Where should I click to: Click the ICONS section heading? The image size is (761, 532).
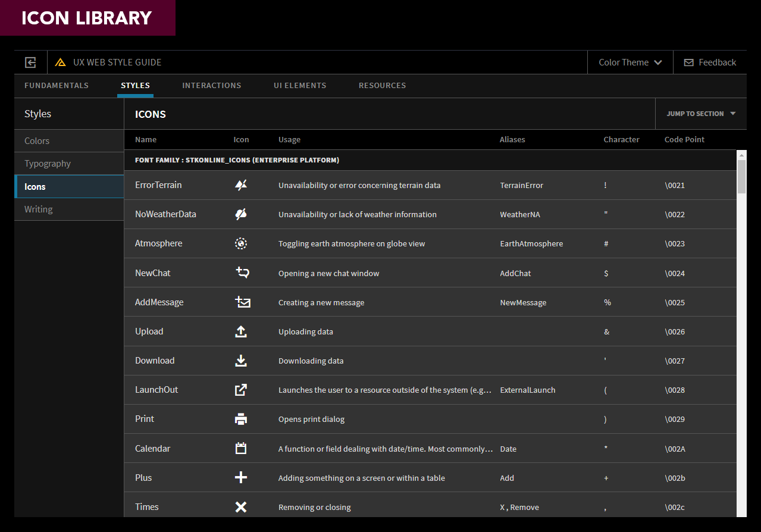(151, 114)
